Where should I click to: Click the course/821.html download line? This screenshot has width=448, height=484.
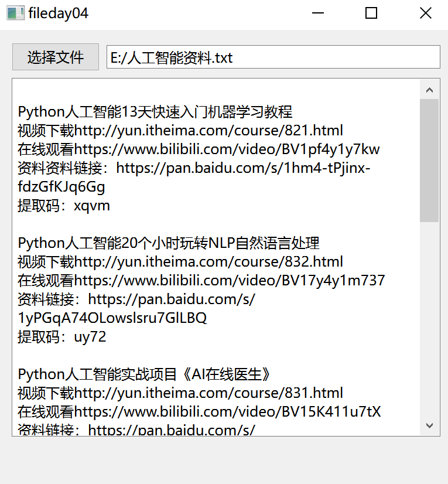pos(180,131)
